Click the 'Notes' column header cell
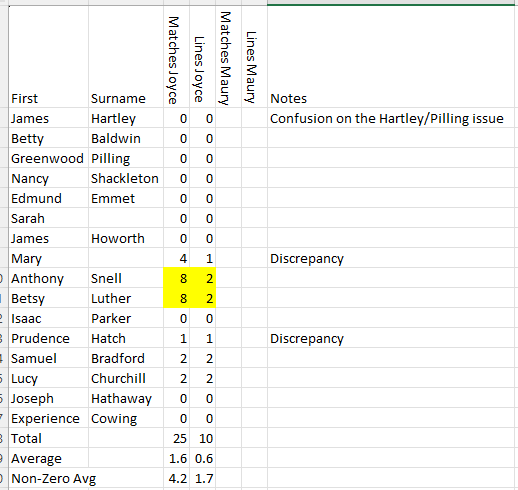The image size is (518, 490). click(x=392, y=57)
